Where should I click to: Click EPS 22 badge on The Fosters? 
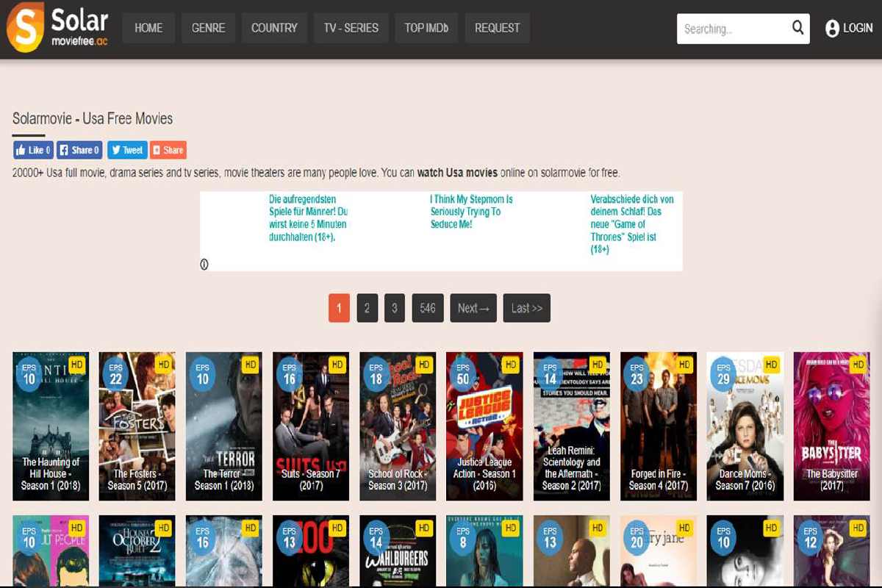point(116,374)
